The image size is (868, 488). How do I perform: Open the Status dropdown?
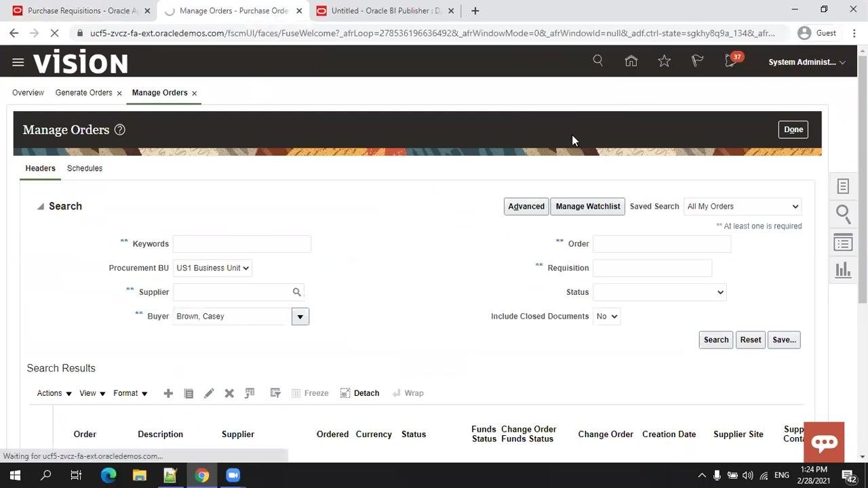659,292
